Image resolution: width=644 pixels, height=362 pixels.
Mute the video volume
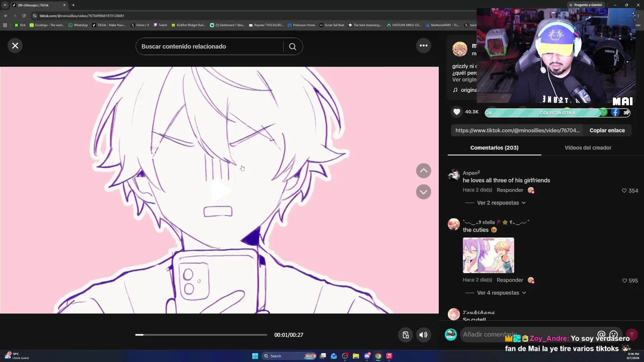[x=424, y=335]
